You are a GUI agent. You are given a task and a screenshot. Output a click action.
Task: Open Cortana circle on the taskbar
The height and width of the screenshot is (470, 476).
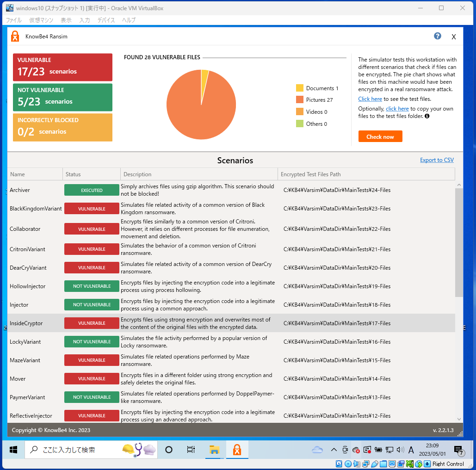pos(169,450)
